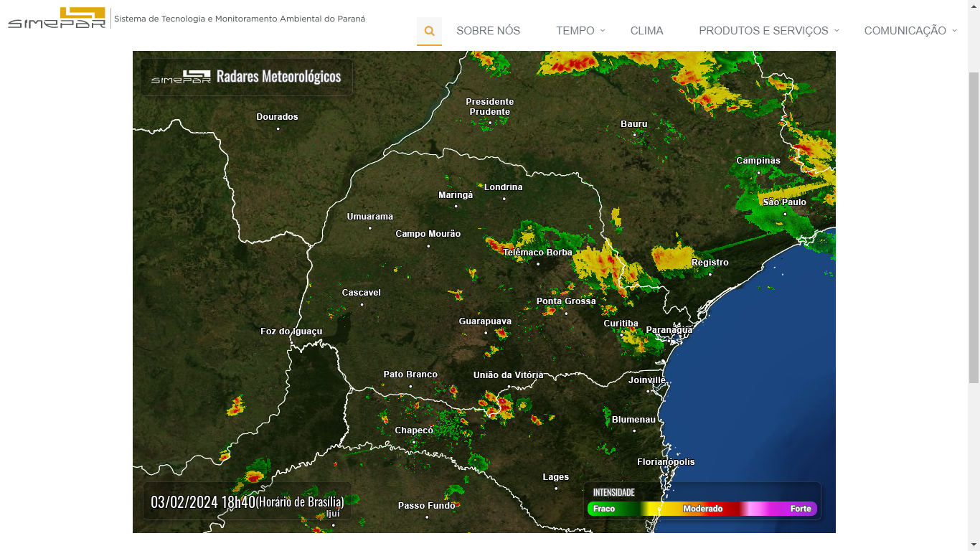980x551 pixels.
Task: Select the Cascavel city marker dot
Action: [x=362, y=304]
